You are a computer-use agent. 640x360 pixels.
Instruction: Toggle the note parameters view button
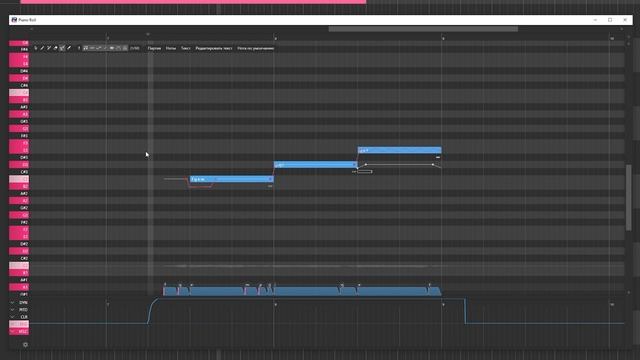125,48
